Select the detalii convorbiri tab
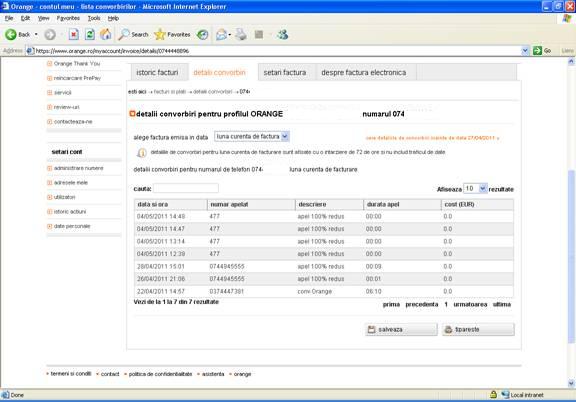The height and width of the screenshot is (402, 576). point(219,73)
